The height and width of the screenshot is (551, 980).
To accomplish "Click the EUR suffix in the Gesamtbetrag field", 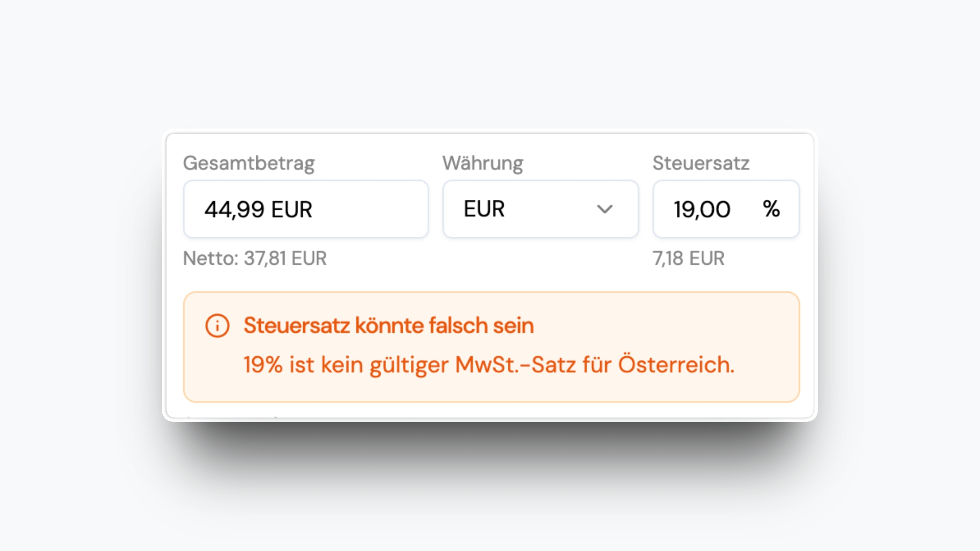I will coord(291,210).
